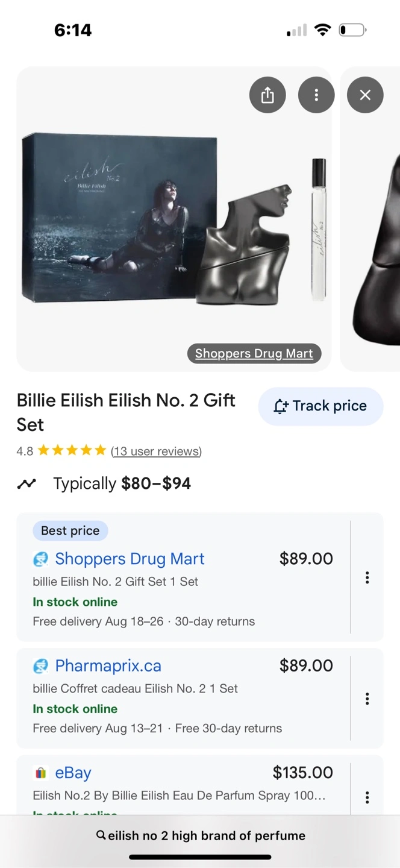The image size is (400, 868).
Task: Tap the Pharmaprix store logo icon
Action: [x=40, y=666]
